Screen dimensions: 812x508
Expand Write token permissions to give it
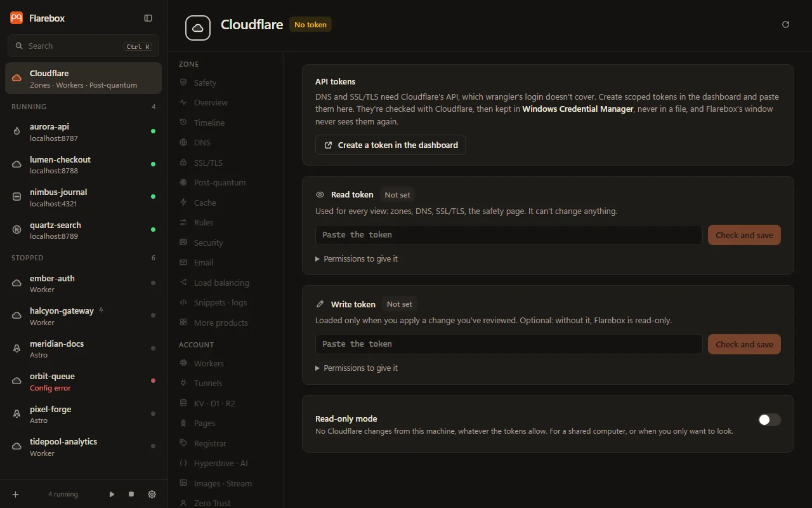(x=357, y=368)
